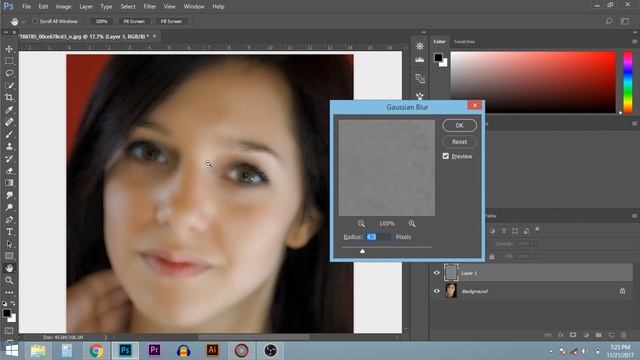Click the layer style fx icon
Screen dimensions: 640x360
click(560, 335)
